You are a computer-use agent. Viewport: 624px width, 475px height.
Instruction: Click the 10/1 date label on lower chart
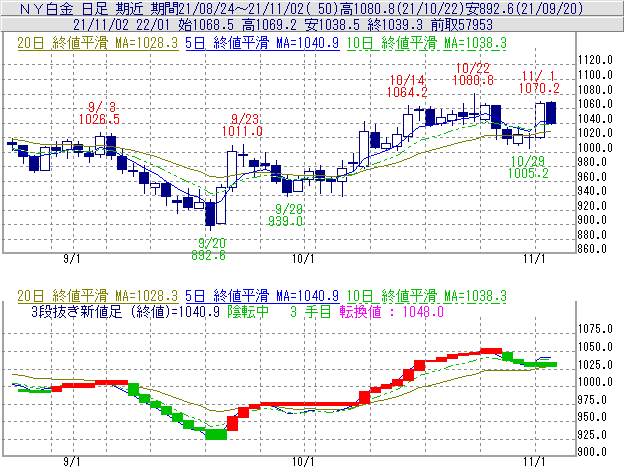pos(303,462)
